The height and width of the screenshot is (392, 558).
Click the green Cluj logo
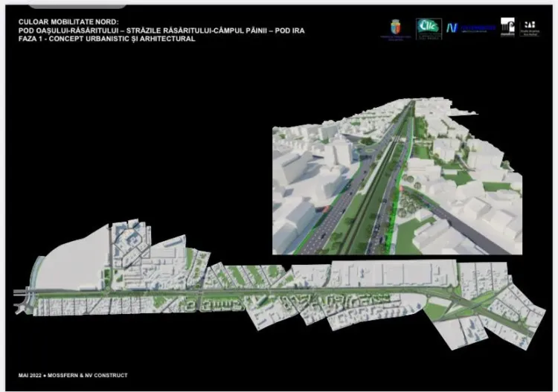(x=429, y=28)
